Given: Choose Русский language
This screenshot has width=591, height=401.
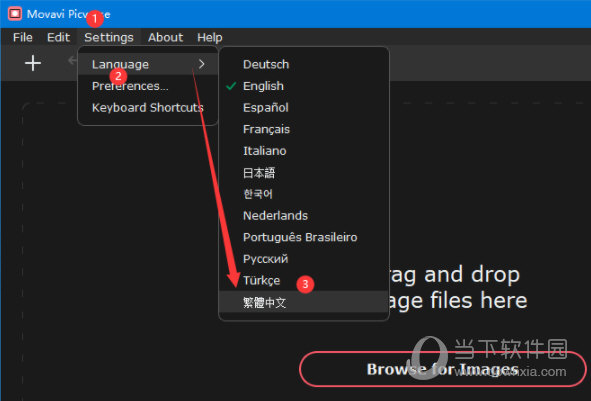Looking at the screenshot, I should [304, 259].
